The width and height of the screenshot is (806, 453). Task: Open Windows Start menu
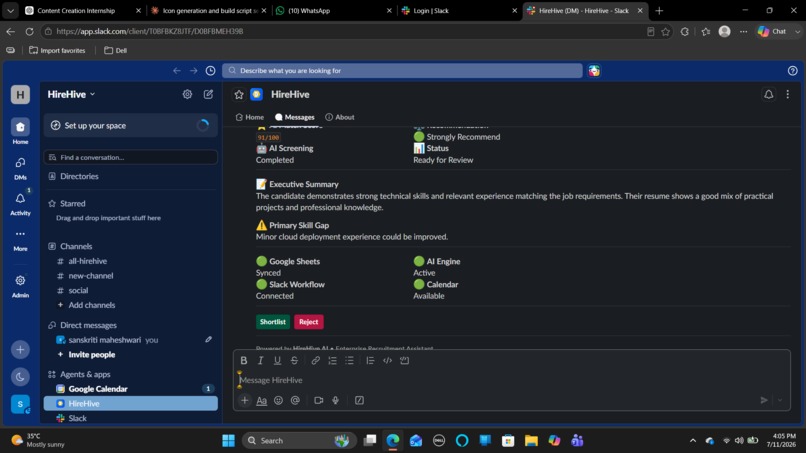[228, 441]
